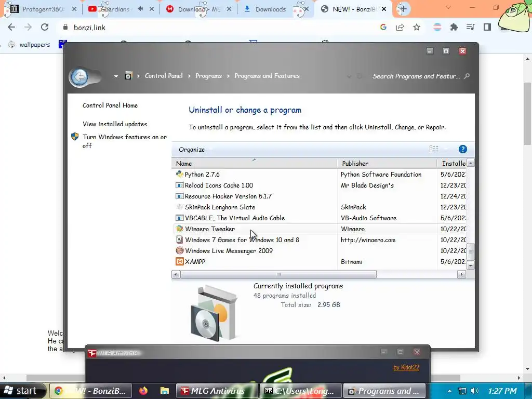Image resolution: width=532 pixels, height=399 pixels.
Task: Sort list by Publisher column header
Action: [x=387, y=164]
